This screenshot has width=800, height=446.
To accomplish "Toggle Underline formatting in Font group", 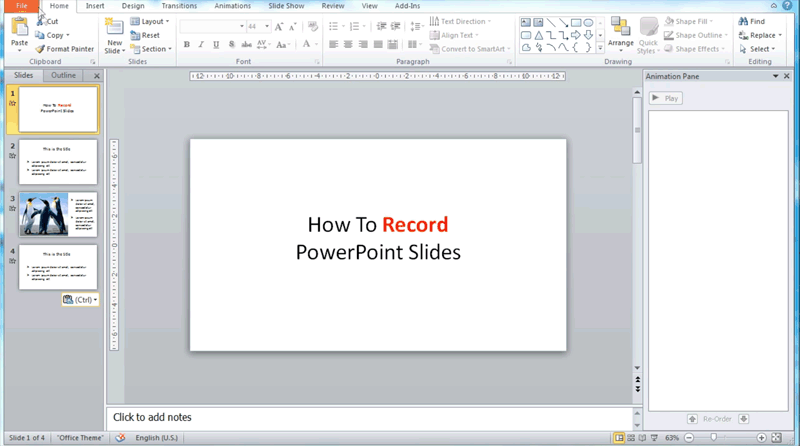I will click(216, 45).
